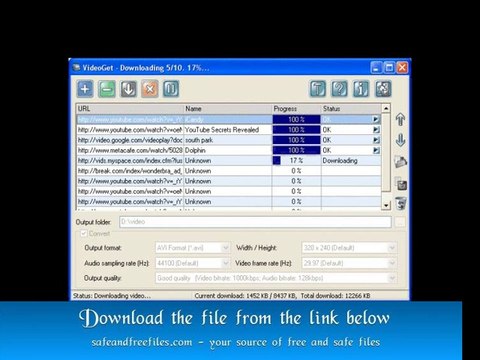This screenshot has height=360, width=480.
Task: Close the VideoGet window
Action: coord(402,68)
